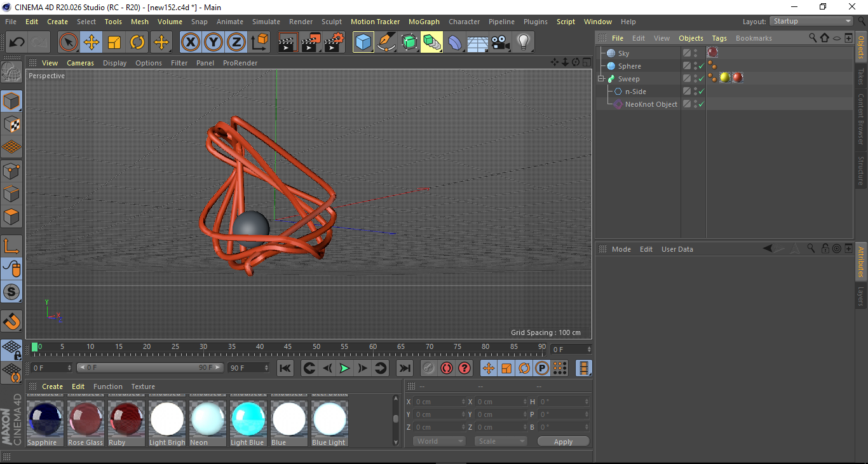The height and width of the screenshot is (464, 868).
Task: Toggle the Sky editor visibility dots
Action: pos(695,53)
